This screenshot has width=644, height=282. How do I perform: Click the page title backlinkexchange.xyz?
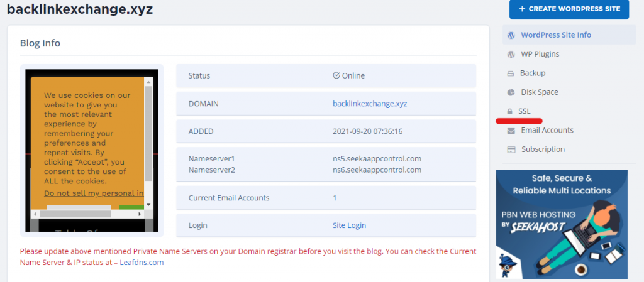click(x=80, y=9)
